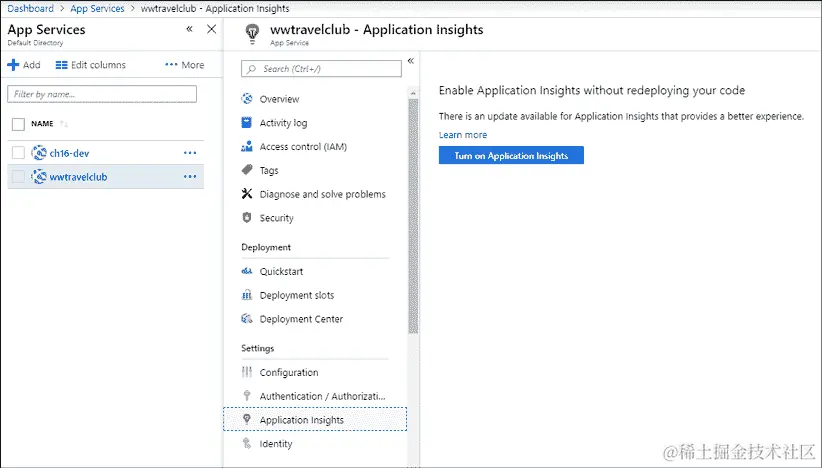Select the Application Insights menu item

click(x=315, y=419)
